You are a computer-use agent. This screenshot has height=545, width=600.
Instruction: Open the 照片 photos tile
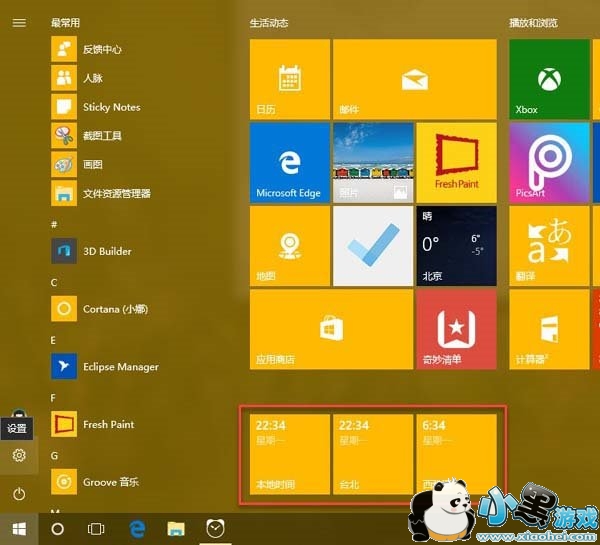point(373,163)
